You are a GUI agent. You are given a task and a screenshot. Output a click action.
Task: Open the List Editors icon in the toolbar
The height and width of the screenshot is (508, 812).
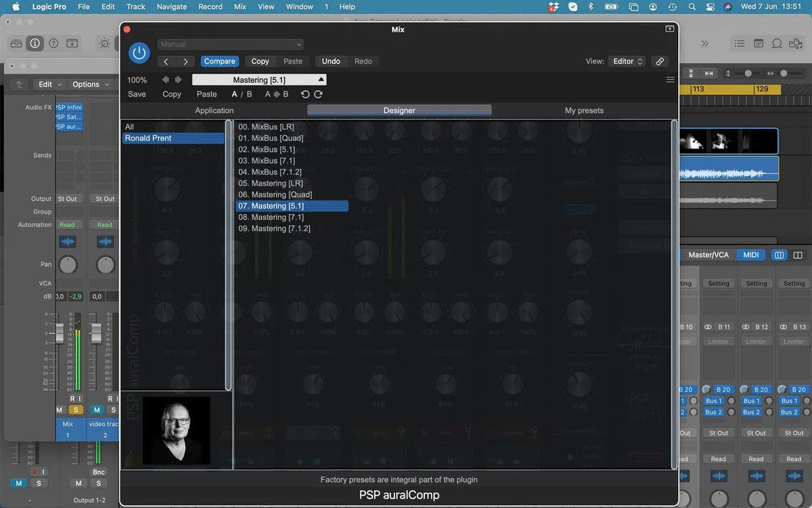(x=740, y=43)
